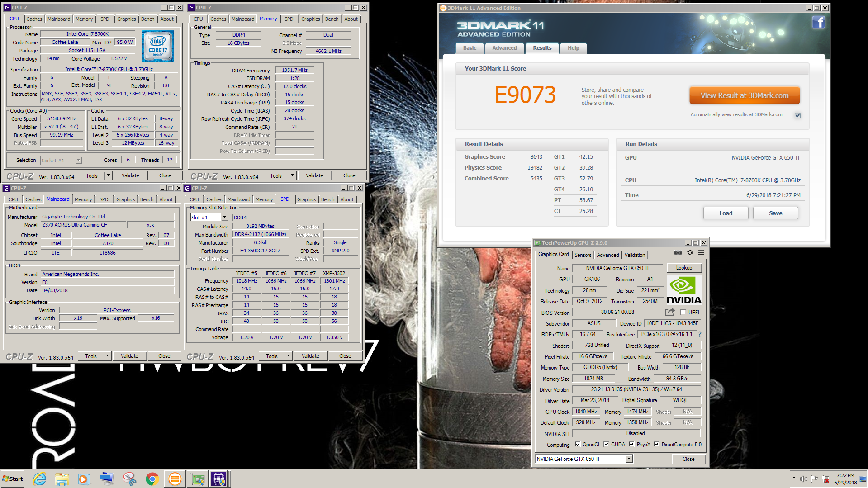Click the 3DMark 11 title bar icon
Image resolution: width=868 pixels, height=488 pixels.
(x=443, y=8)
